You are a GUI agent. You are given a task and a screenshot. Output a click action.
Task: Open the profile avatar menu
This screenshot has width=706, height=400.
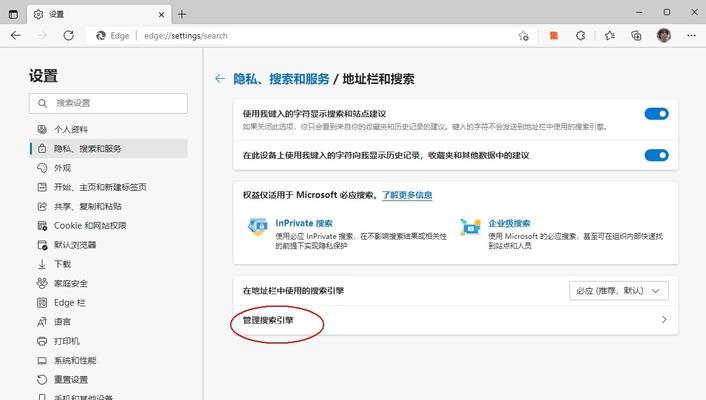(x=664, y=35)
